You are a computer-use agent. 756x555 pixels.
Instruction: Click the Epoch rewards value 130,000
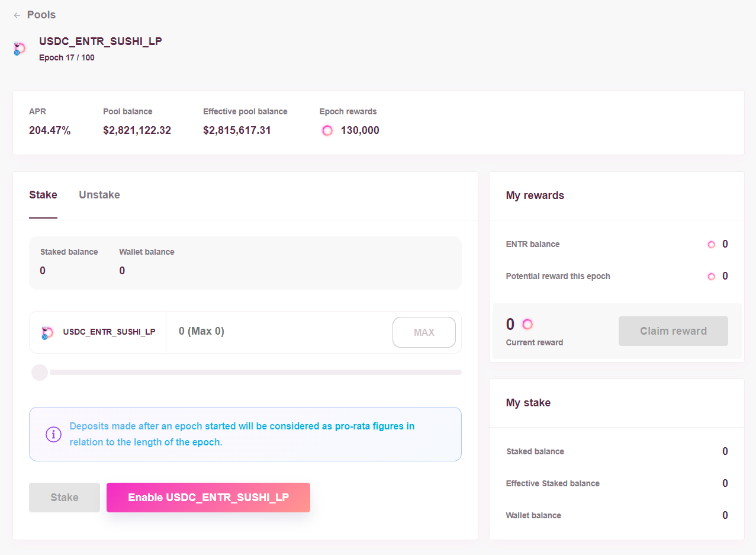[360, 131]
